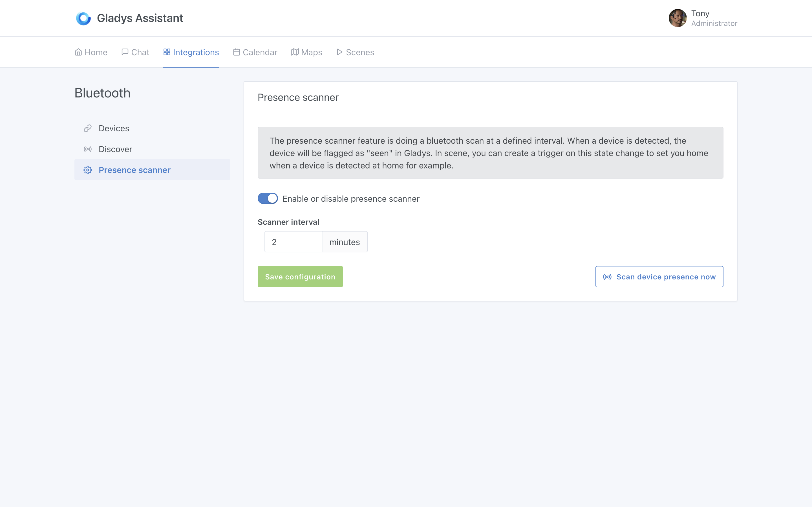Click the Gladys Assistant logo icon
The height and width of the screenshot is (507, 812).
(x=83, y=18)
